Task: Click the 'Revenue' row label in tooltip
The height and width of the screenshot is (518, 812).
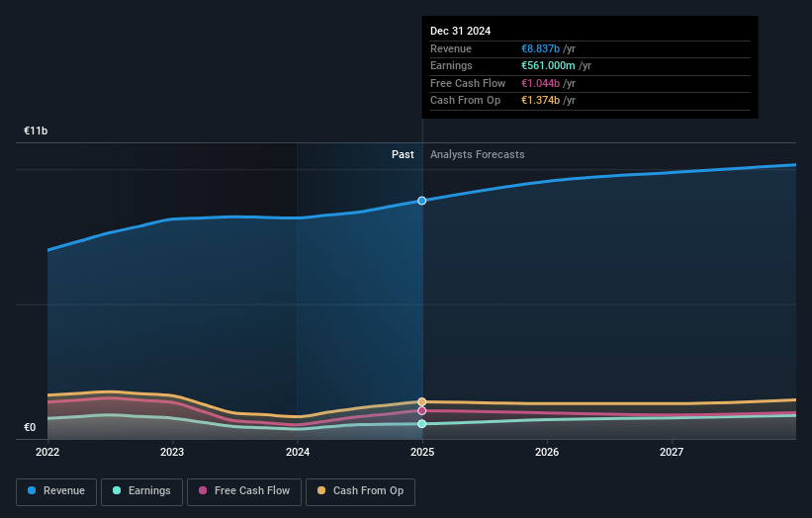Action: click(451, 48)
